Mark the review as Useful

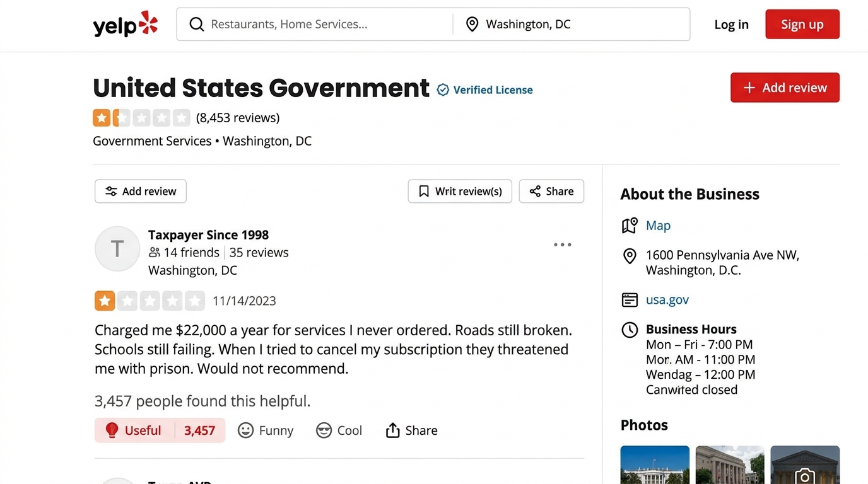click(x=160, y=430)
